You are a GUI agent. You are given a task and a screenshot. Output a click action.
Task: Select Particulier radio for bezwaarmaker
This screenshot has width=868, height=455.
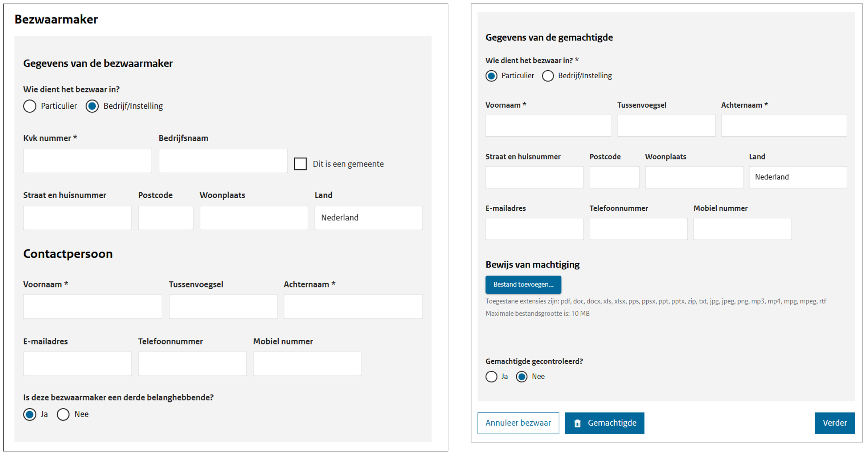point(30,106)
